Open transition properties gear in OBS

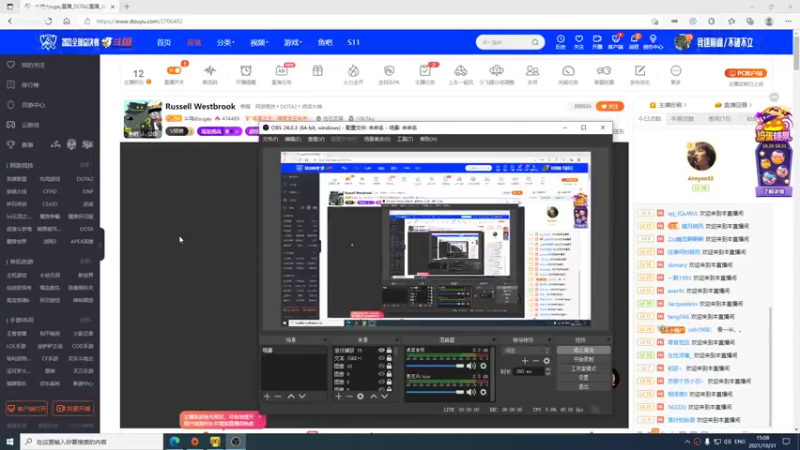546,361
